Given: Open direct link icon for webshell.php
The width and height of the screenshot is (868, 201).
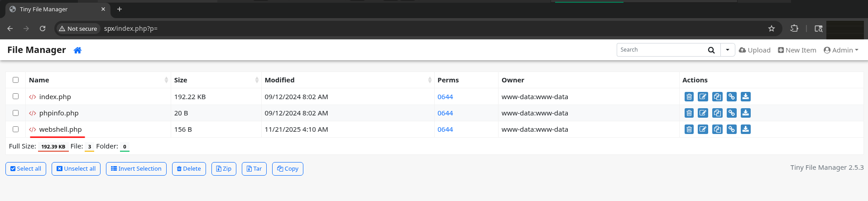Looking at the screenshot, I should (731, 129).
